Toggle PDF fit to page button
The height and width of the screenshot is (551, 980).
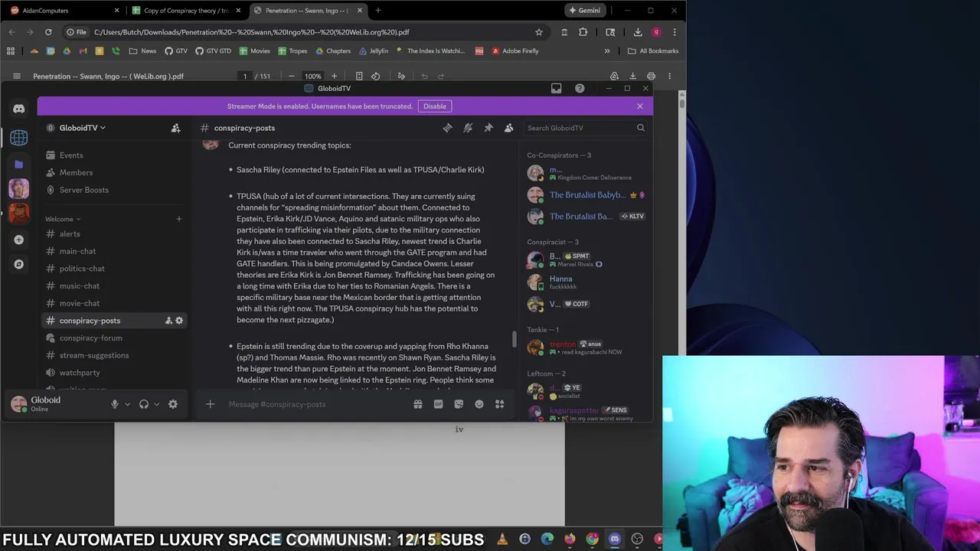359,76
